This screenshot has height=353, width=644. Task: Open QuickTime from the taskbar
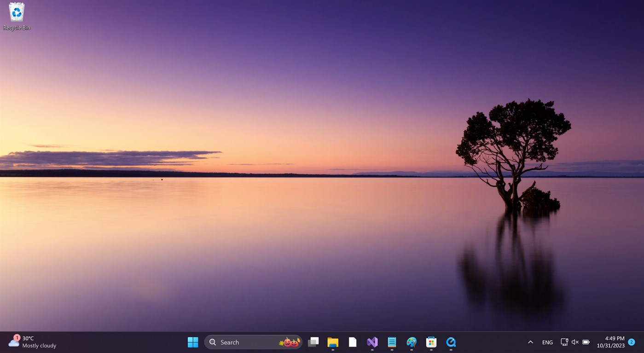451,342
